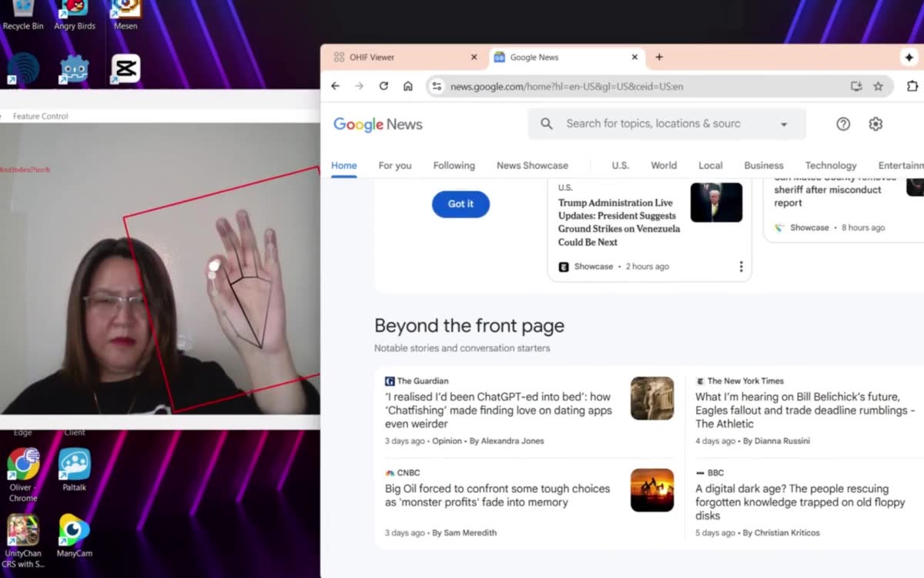Switch to OHIF Viewer tab
This screenshot has width=924, height=578.
click(x=406, y=57)
